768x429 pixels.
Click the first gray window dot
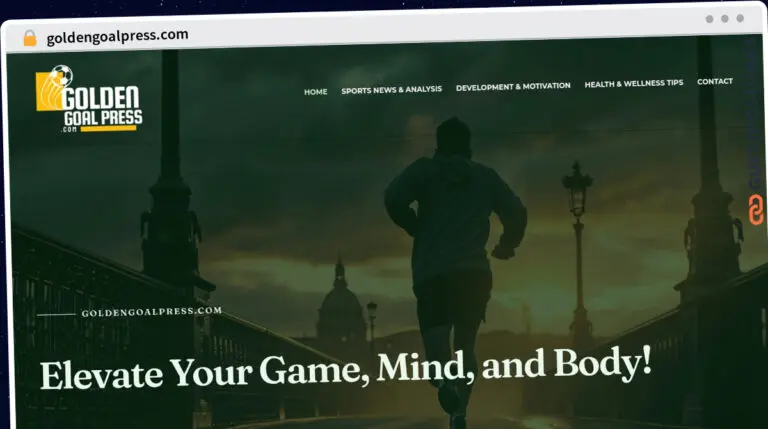(709, 19)
